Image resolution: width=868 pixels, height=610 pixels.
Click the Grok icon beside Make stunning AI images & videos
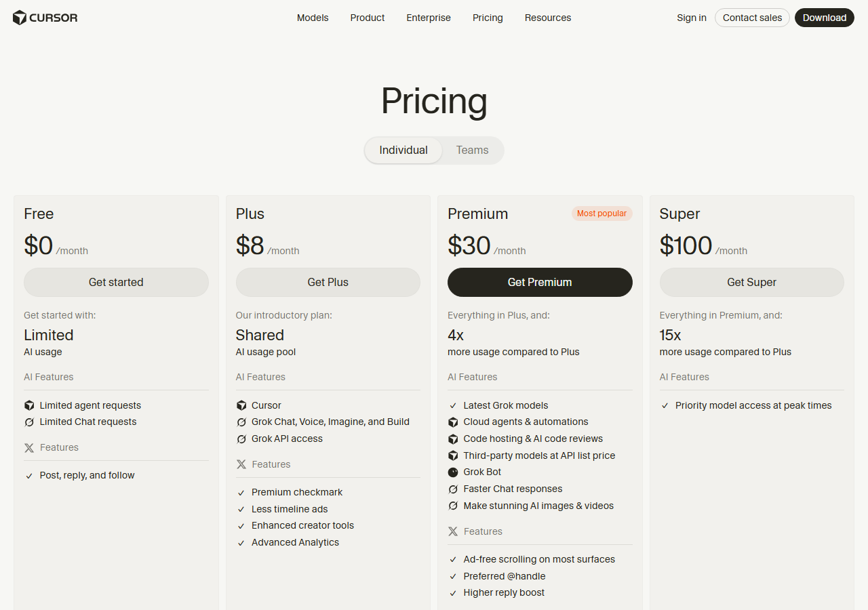coord(453,506)
